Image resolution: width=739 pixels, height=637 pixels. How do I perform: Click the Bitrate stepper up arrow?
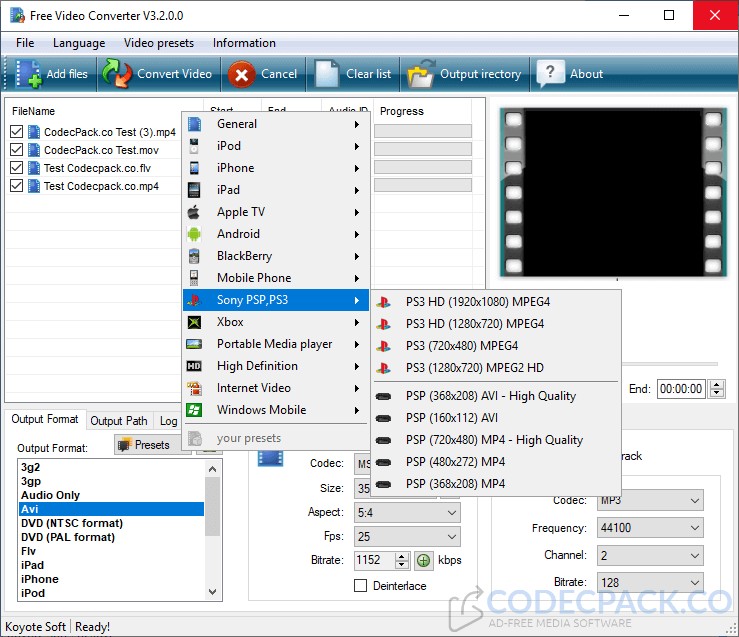(402, 556)
